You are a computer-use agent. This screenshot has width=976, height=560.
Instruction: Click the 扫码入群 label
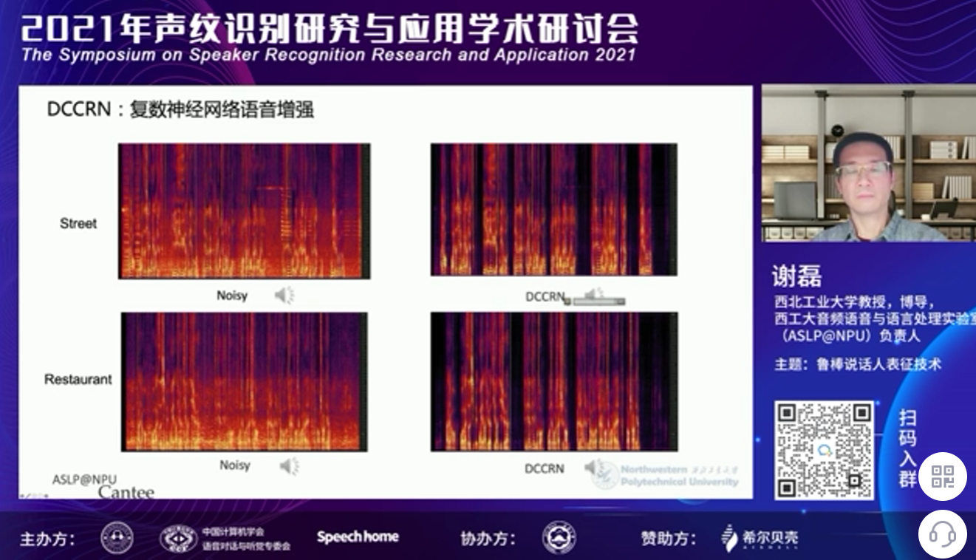point(908,448)
